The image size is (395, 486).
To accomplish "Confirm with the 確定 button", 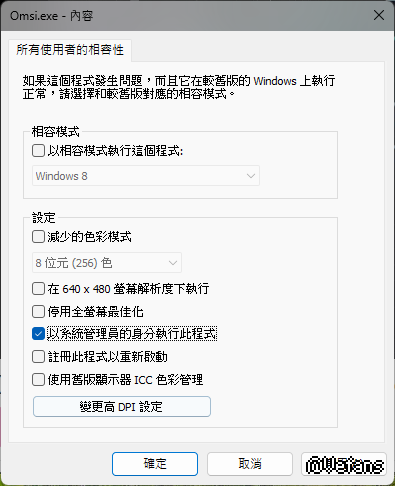I will point(155,464).
